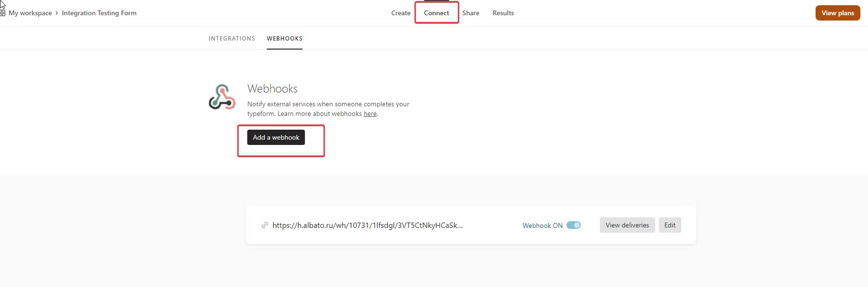Click the workspace grid icon
868x287 pixels.
[x=2, y=13]
